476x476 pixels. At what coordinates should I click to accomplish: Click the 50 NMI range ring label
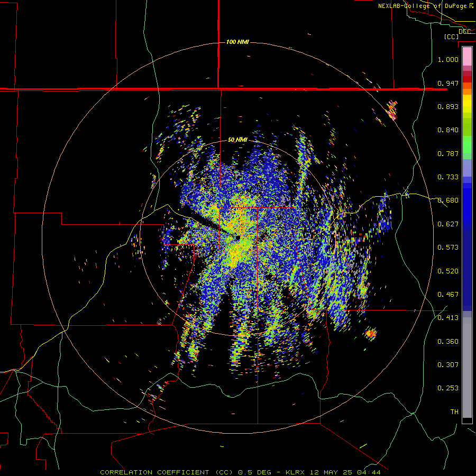[x=237, y=140]
